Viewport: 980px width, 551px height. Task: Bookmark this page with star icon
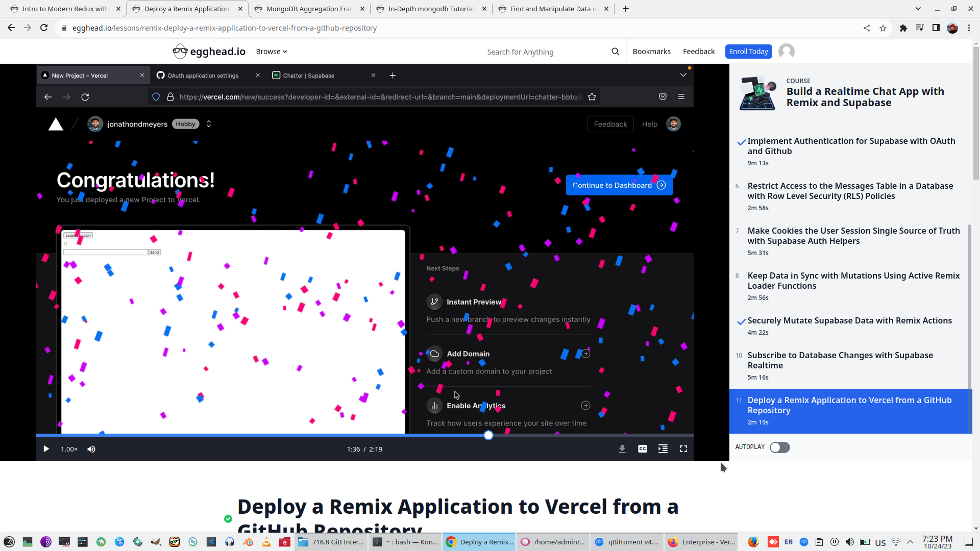(x=883, y=28)
